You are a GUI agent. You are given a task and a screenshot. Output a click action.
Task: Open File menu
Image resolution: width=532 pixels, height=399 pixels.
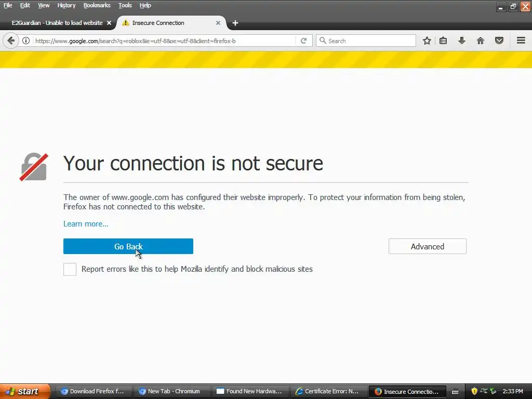point(8,5)
